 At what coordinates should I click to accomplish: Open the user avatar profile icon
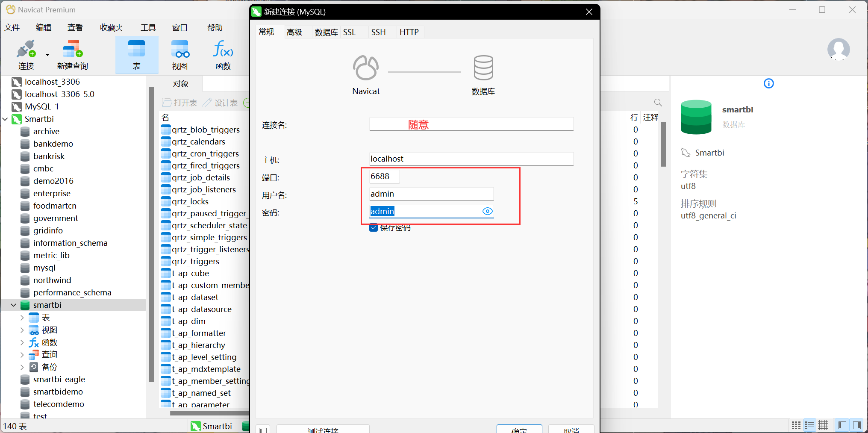click(839, 49)
